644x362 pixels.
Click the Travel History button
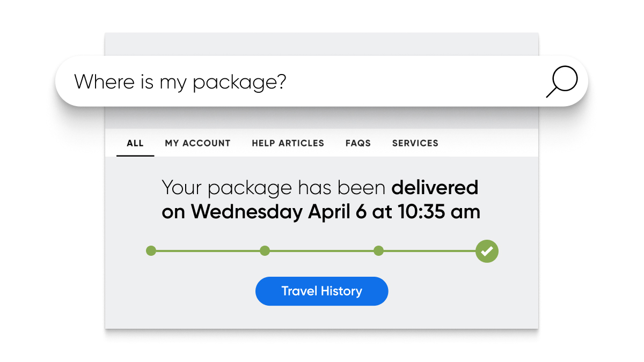point(321,291)
